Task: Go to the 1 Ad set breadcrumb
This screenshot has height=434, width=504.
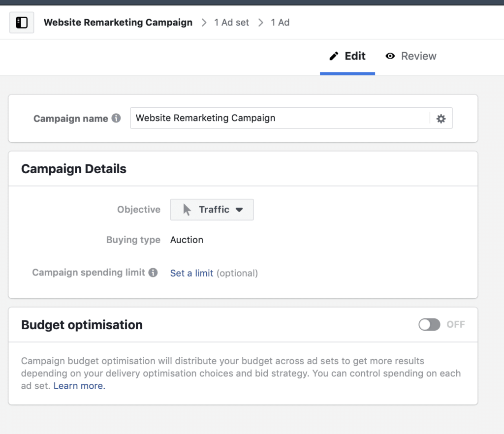Action: coord(231,23)
